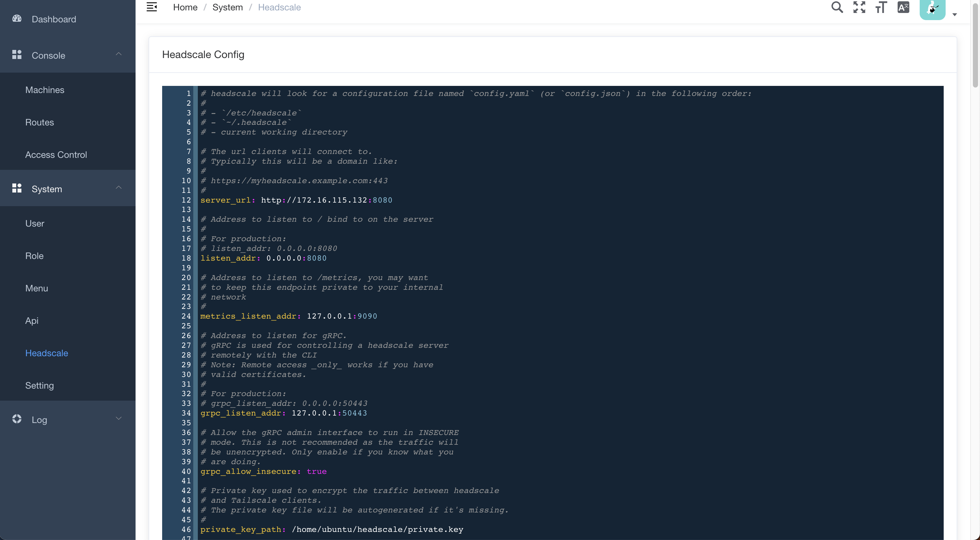The width and height of the screenshot is (980, 540).
Task: Click the sidebar collapse hamburger icon
Action: pos(151,7)
